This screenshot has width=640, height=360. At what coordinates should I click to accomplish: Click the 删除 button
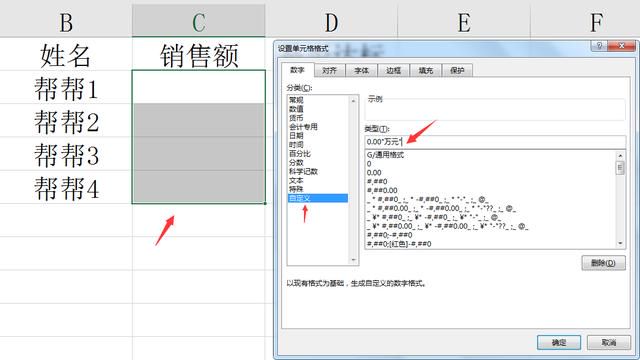tap(603, 263)
